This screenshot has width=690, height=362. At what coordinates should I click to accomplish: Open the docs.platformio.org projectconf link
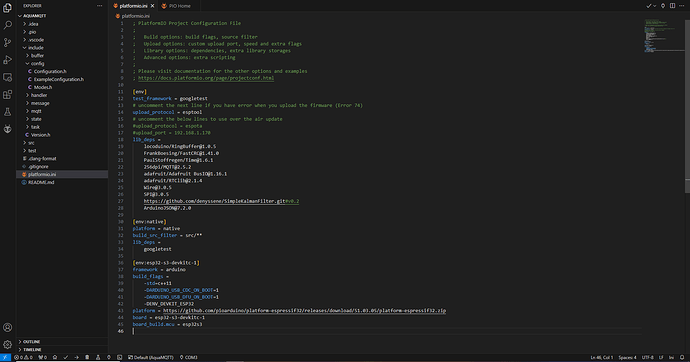[x=206, y=78]
